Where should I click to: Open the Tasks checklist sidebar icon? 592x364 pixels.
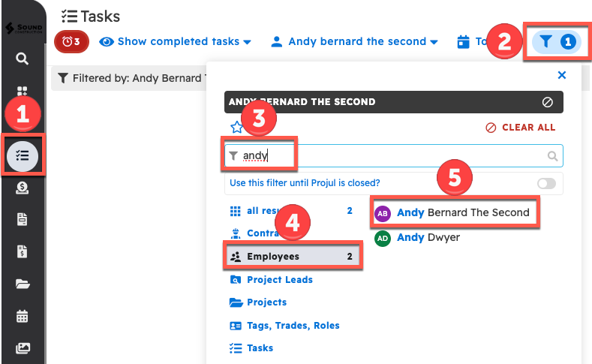pyautogui.click(x=23, y=155)
